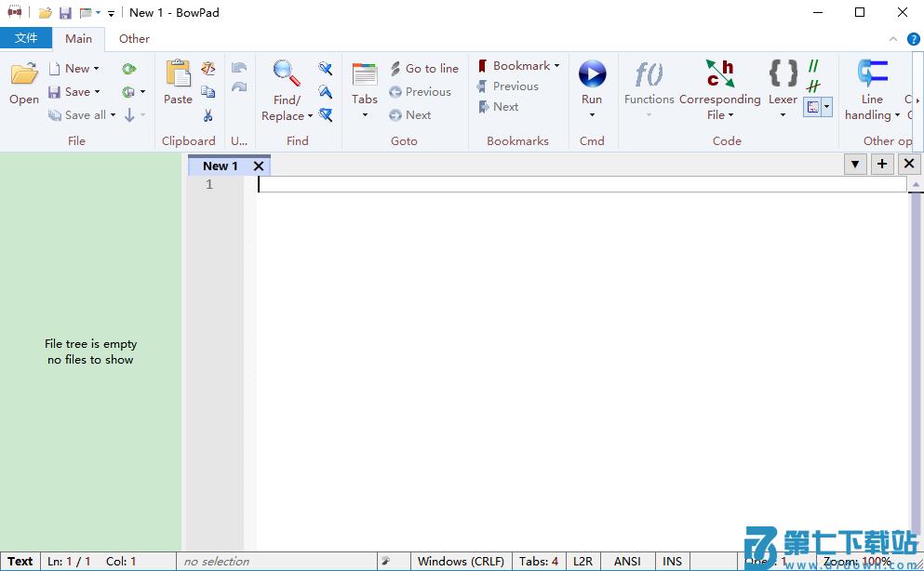The height and width of the screenshot is (571, 924).
Task: Expand the Bookmark dropdown arrow
Action: [556, 65]
